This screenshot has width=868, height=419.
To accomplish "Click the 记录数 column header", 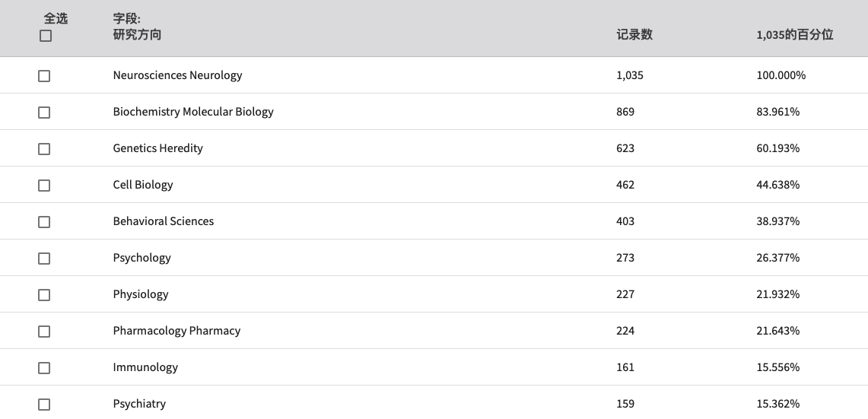I will [634, 34].
